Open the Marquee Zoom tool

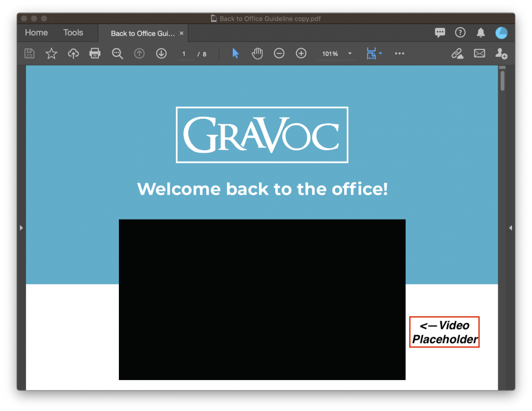coord(117,53)
